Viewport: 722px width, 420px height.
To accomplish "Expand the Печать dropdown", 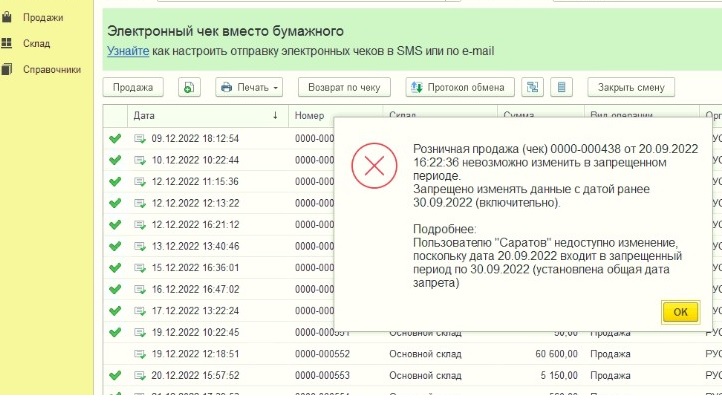I will point(250,87).
